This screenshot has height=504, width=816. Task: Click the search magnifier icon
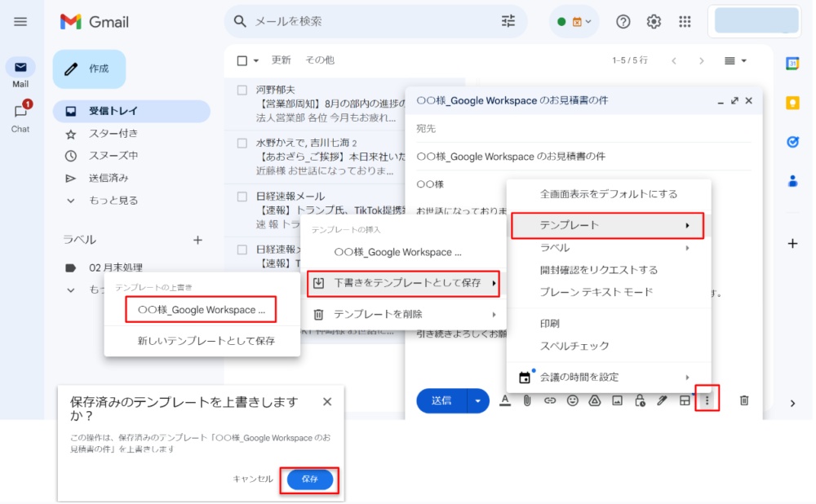tap(240, 21)
